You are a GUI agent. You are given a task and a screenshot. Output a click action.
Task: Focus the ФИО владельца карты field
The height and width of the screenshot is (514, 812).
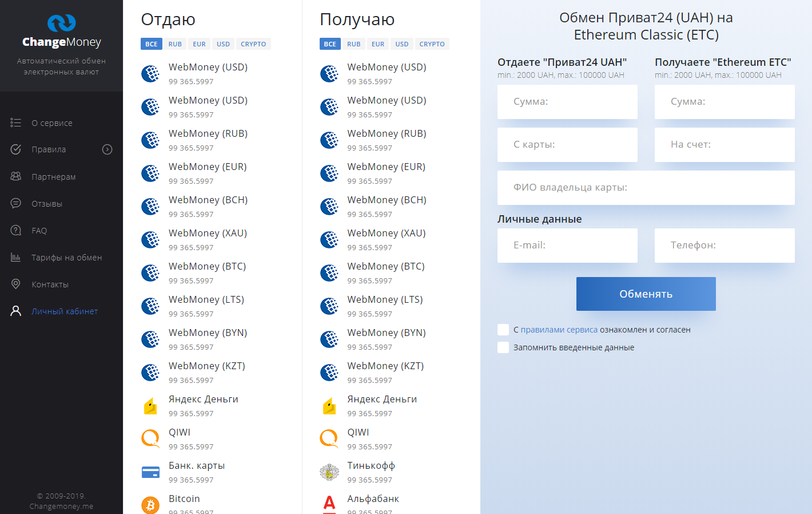coord(646,188)
